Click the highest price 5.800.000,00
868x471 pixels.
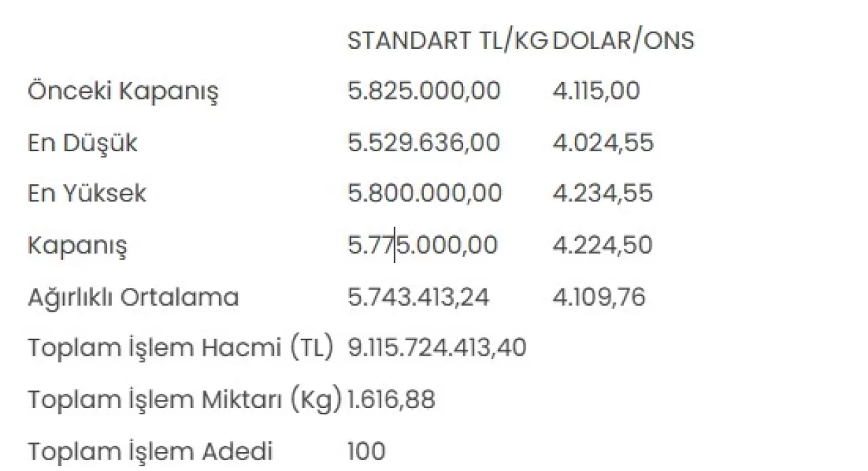click(x=425, y=193)
